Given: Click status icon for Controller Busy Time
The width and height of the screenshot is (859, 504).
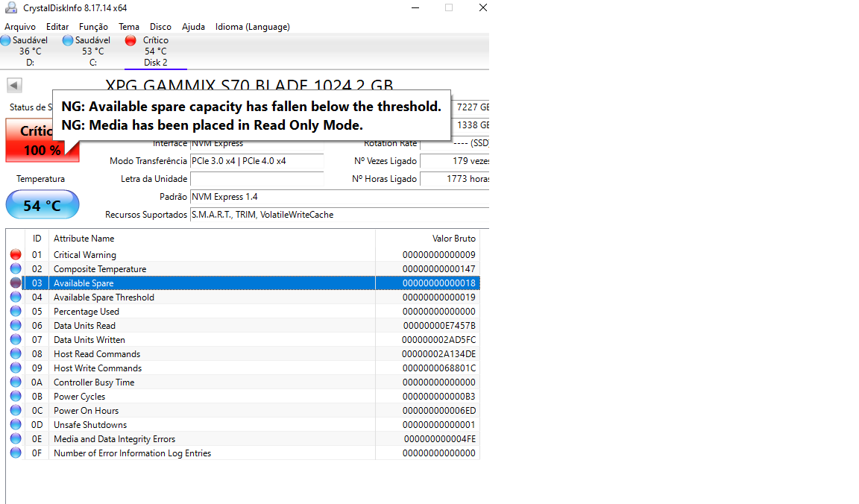Looking at the screenshot, I should coord(16,382).
